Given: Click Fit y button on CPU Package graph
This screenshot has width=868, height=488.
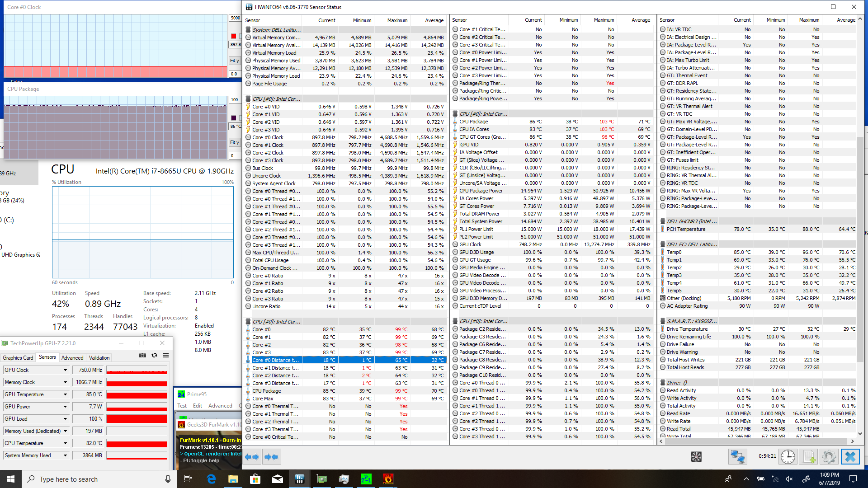Looking at the screenshot, I should tap(235, 142).
